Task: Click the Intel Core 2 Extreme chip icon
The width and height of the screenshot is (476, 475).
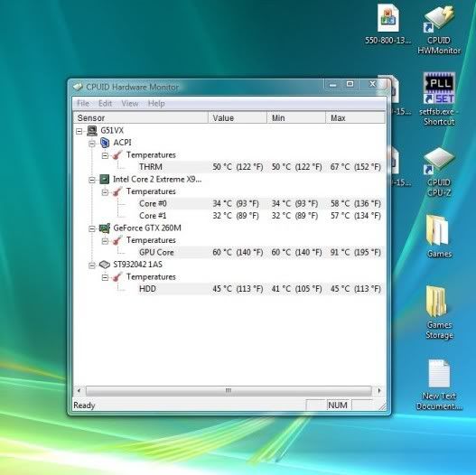Action: point(105,179)
